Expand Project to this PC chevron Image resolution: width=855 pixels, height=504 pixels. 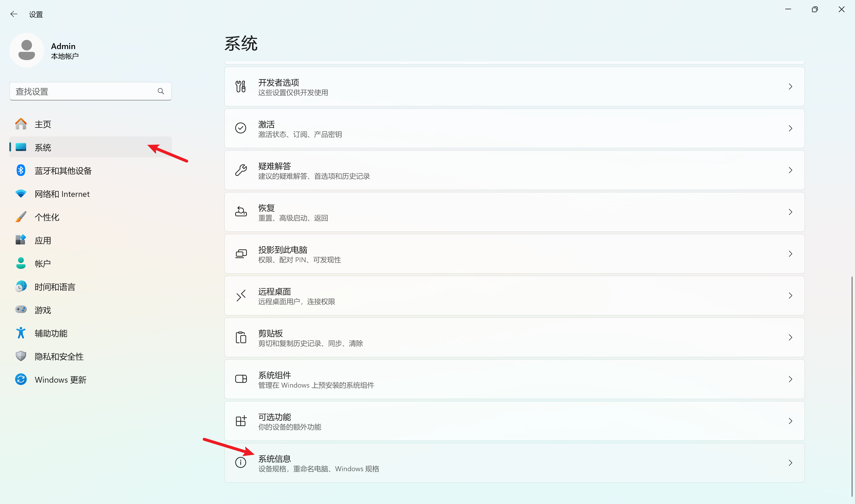click(790, 254)
